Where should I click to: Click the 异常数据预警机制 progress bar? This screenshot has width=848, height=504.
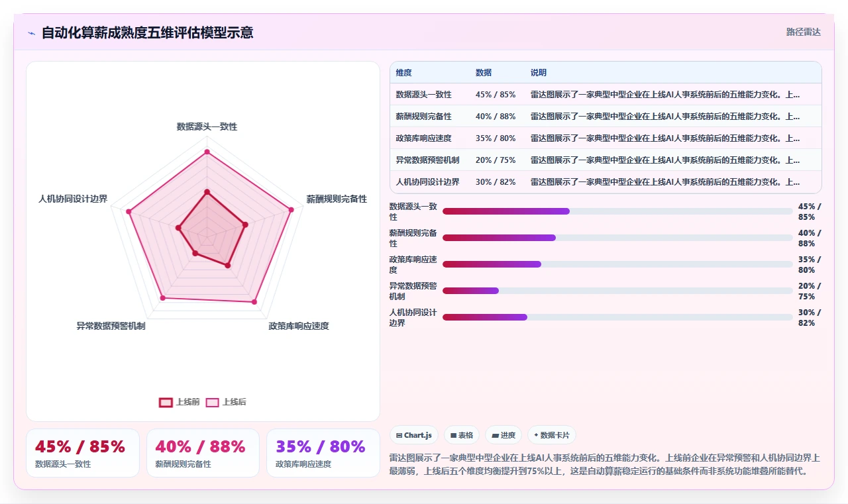click(x=617, y=291)
